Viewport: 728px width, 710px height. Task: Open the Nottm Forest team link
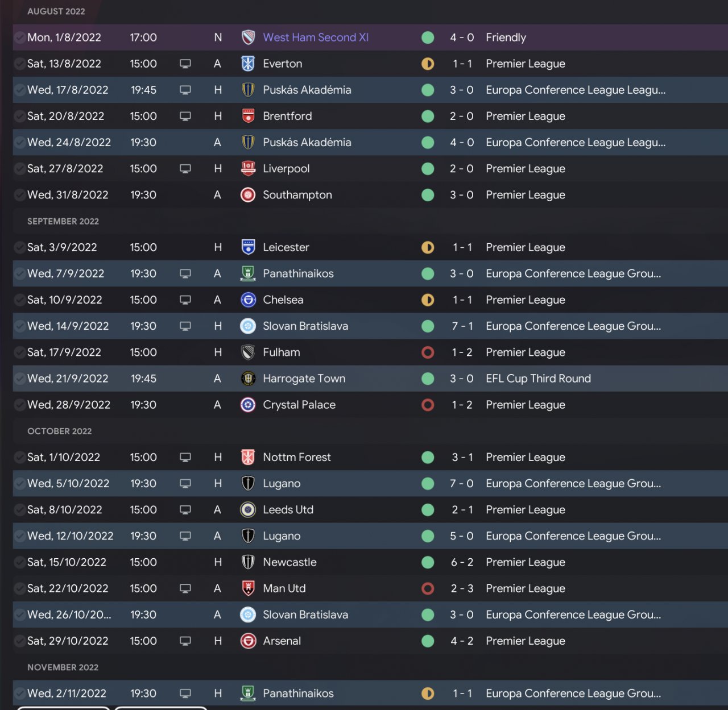296,457
